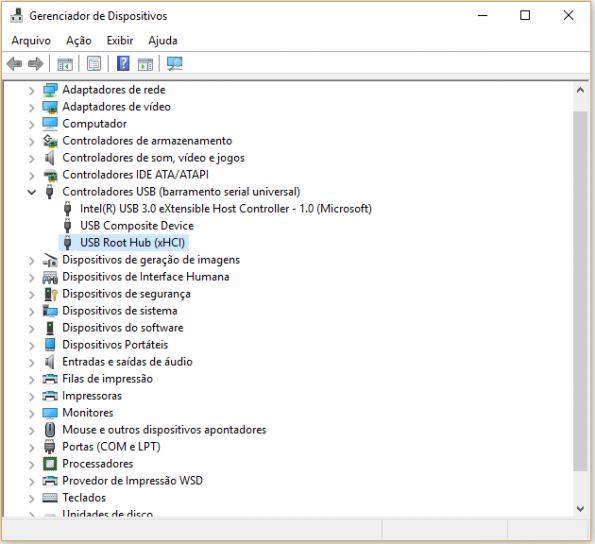Expand Adaptadores de vídeo node
Viewport: 595px width, 544px height.
tap(31, 107)
